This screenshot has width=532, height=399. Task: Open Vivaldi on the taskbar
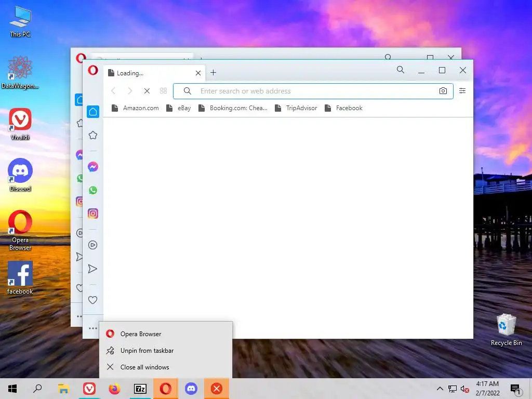pos(89,389)
